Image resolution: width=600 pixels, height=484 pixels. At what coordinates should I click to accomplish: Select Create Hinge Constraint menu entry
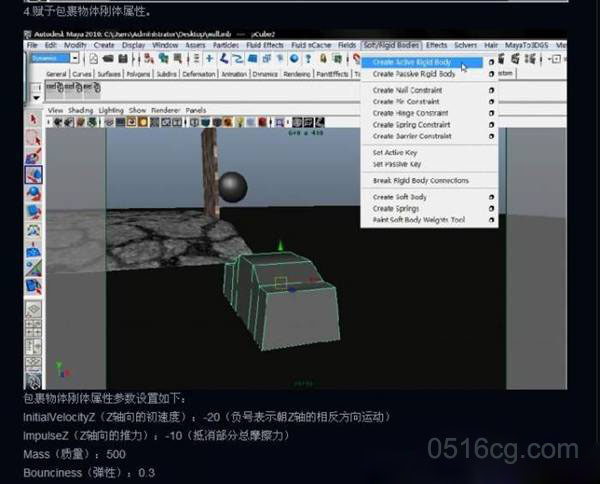coord(410,113)
